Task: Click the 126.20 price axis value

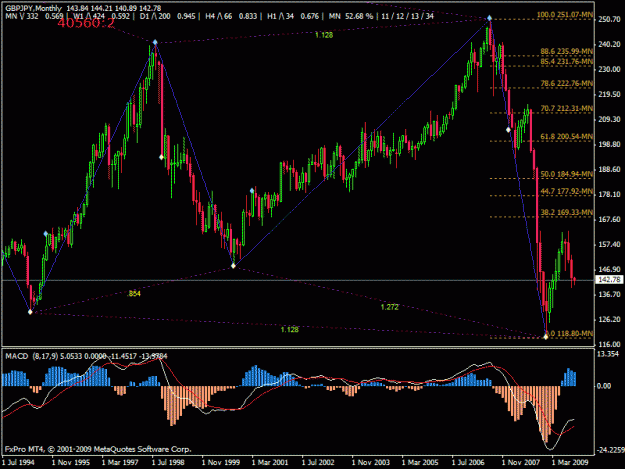Action: click(x=609, y=319)
